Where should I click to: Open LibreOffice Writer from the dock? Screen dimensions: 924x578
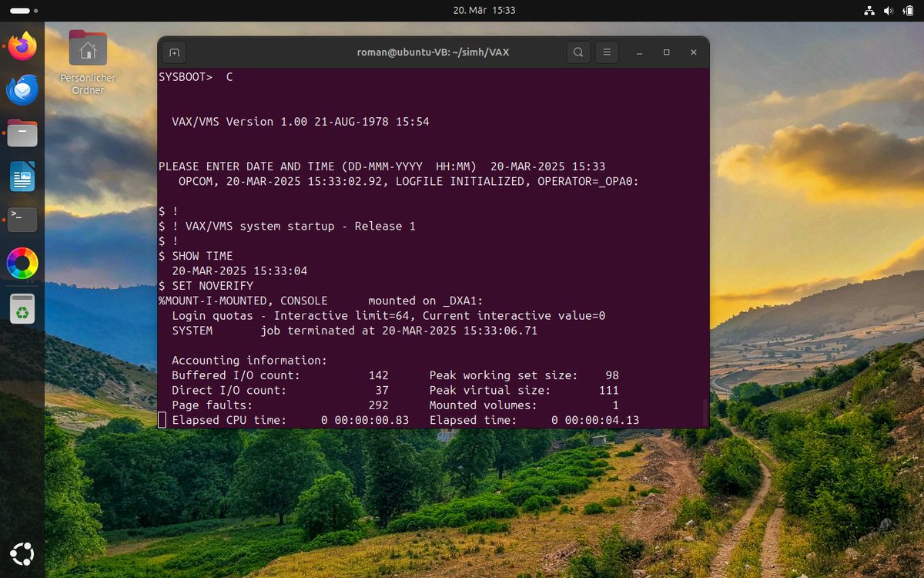click(x=22, y=176)
